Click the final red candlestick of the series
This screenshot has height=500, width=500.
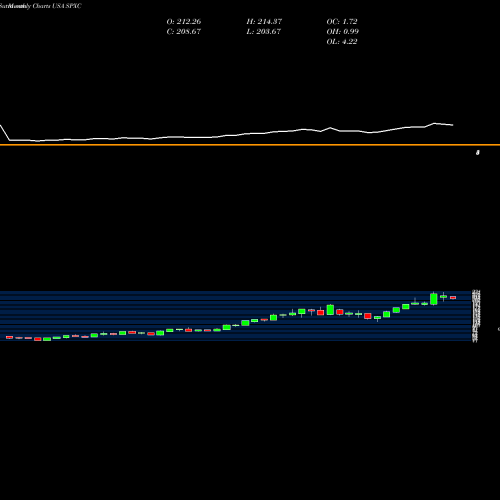[453, 298]
